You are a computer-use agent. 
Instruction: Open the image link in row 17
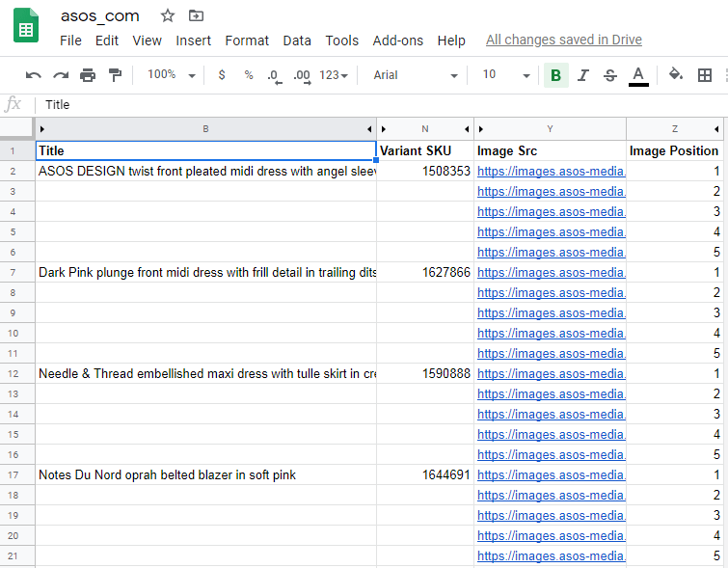click(552, 475)
